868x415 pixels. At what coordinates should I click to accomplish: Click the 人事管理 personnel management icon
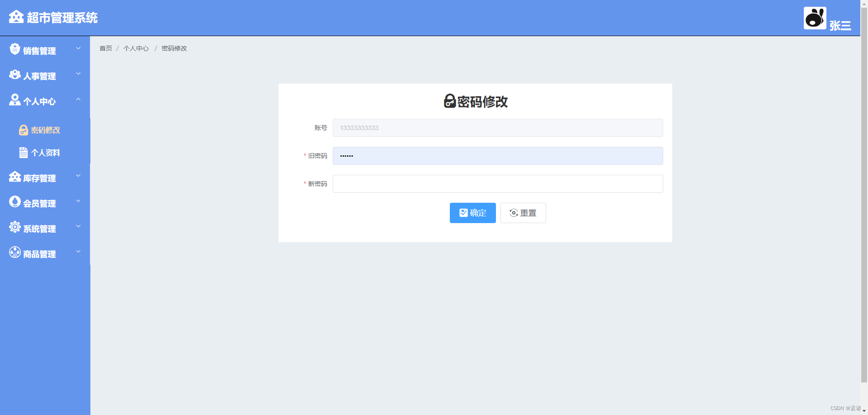[x=15, y=75]
